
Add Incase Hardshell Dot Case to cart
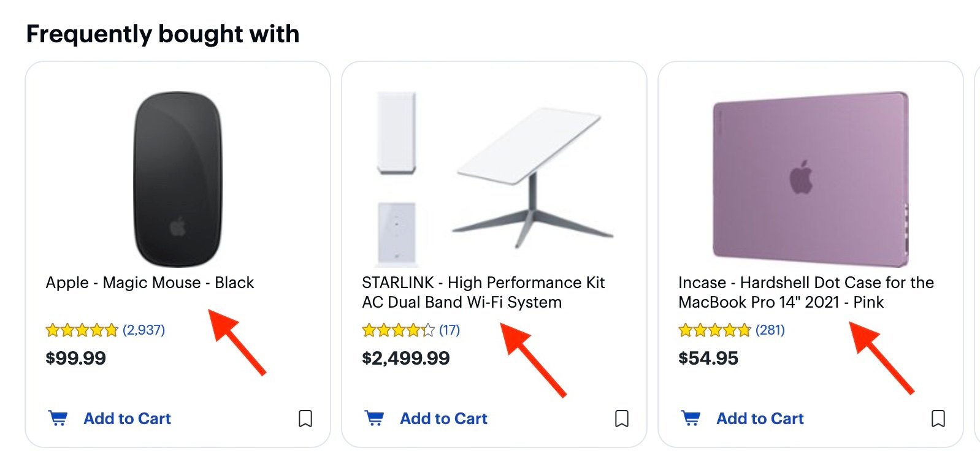(x=760, y=419)
